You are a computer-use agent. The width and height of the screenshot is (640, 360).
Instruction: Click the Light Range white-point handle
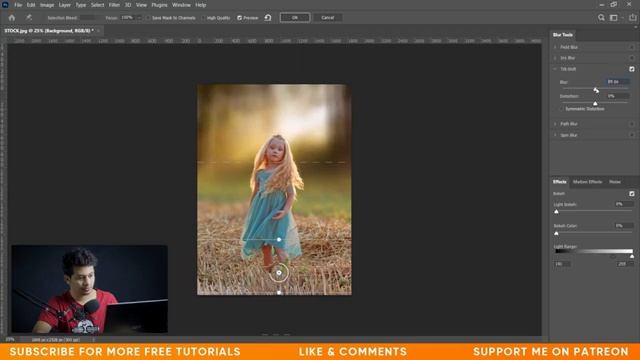tap(632, 256)
